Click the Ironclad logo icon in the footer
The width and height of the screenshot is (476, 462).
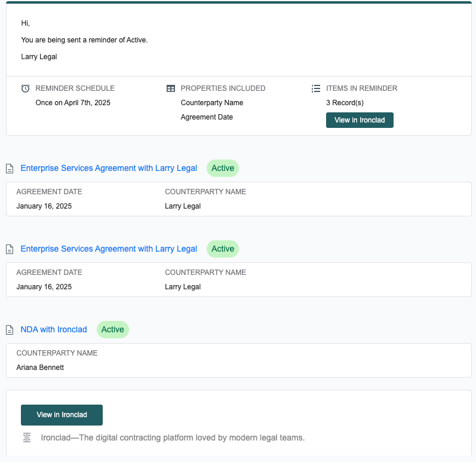(x=27, y=437)
